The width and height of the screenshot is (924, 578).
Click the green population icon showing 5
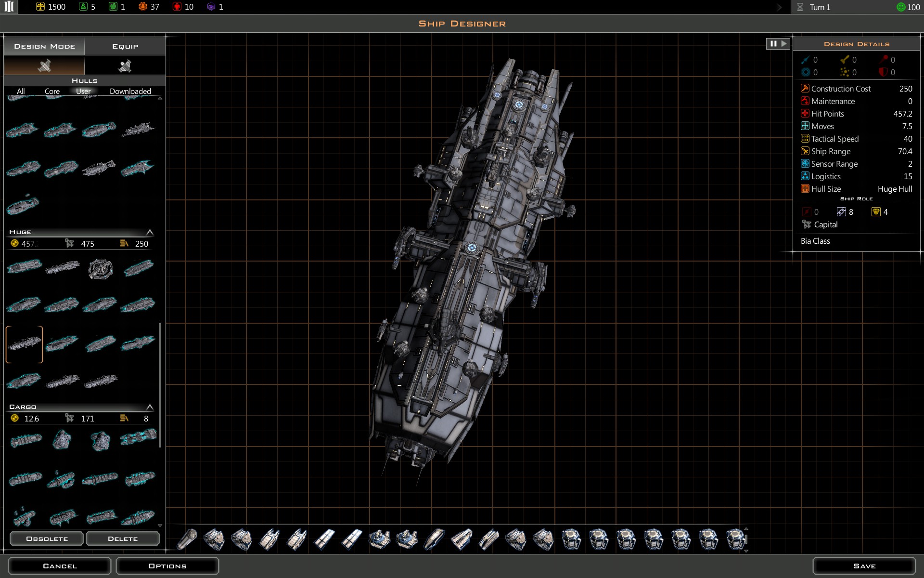point(83,7)
